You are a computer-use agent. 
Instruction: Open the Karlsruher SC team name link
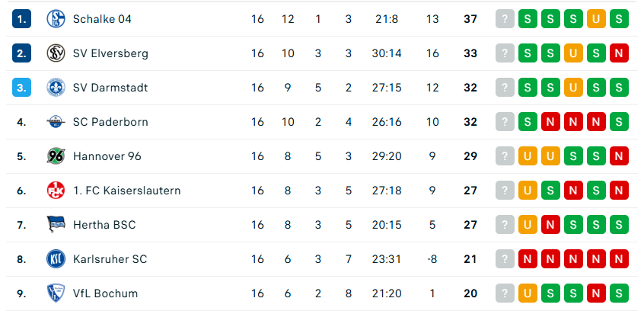pos(110,259)
